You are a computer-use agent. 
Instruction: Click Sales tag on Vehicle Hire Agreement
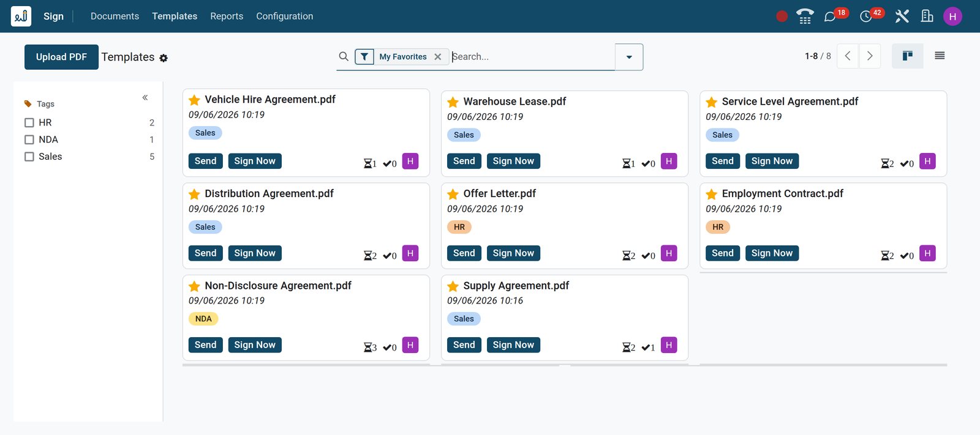[x=205, y=133]
